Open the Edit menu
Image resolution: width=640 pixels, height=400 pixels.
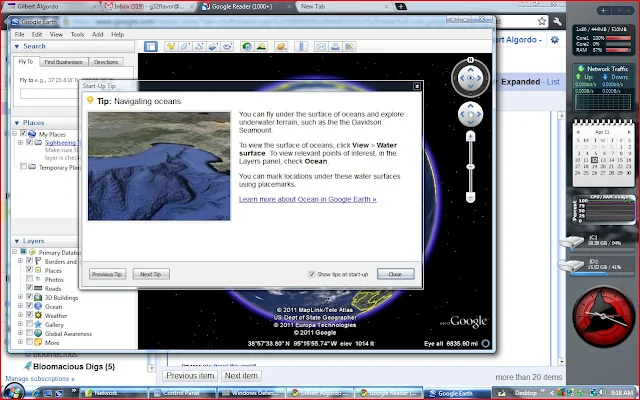pyautogui.click(x=37, y=34)
